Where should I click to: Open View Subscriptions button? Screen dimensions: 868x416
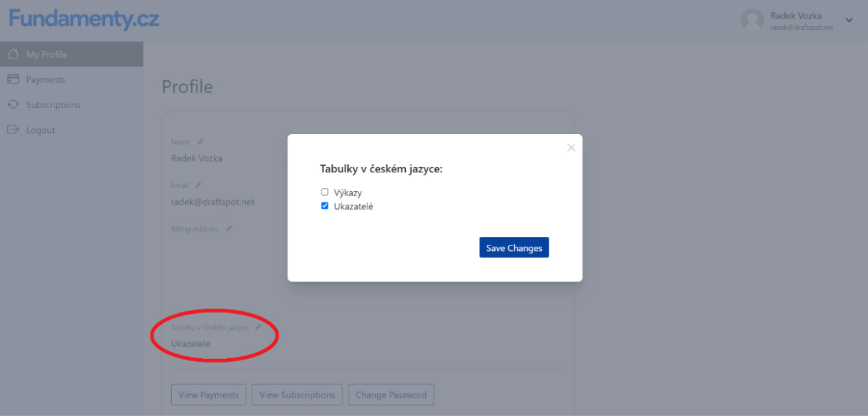[297, 395]
